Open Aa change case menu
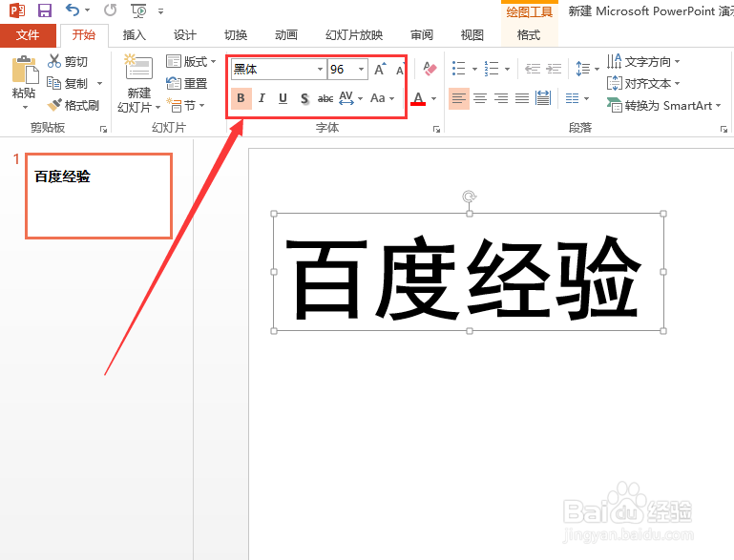Screen dimensions: 734x560 [x=382, y=98]
